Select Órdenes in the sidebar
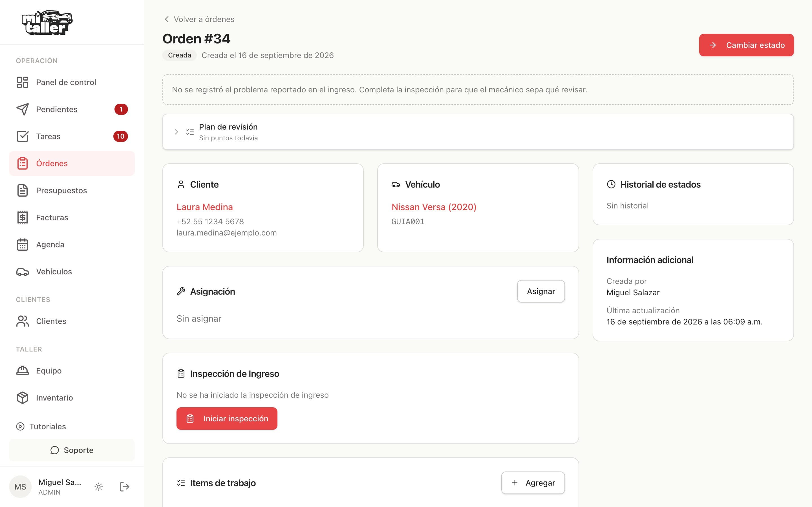 click(72, 163)
